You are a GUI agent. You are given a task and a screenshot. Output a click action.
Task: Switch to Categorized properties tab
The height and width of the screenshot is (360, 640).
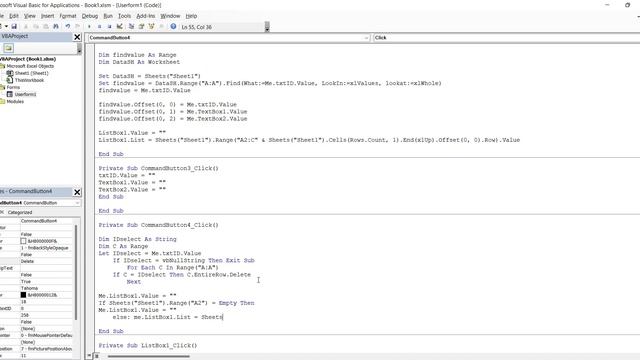tap(20, 212)
